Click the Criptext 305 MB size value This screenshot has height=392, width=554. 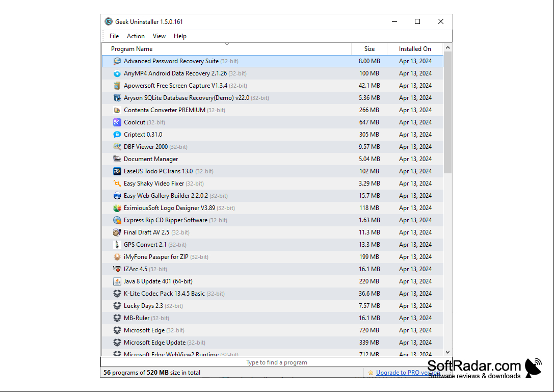(x=369, y=135)
